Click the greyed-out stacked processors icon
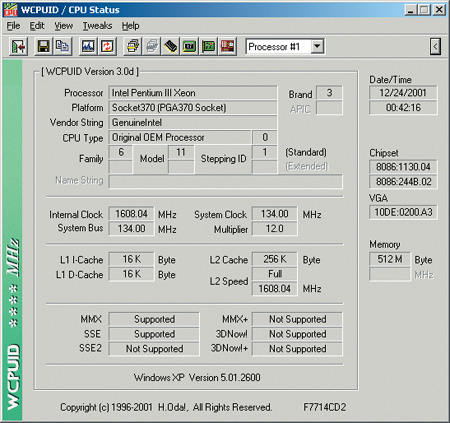Screen dimensions: 450x423 (x=152, y=46)
